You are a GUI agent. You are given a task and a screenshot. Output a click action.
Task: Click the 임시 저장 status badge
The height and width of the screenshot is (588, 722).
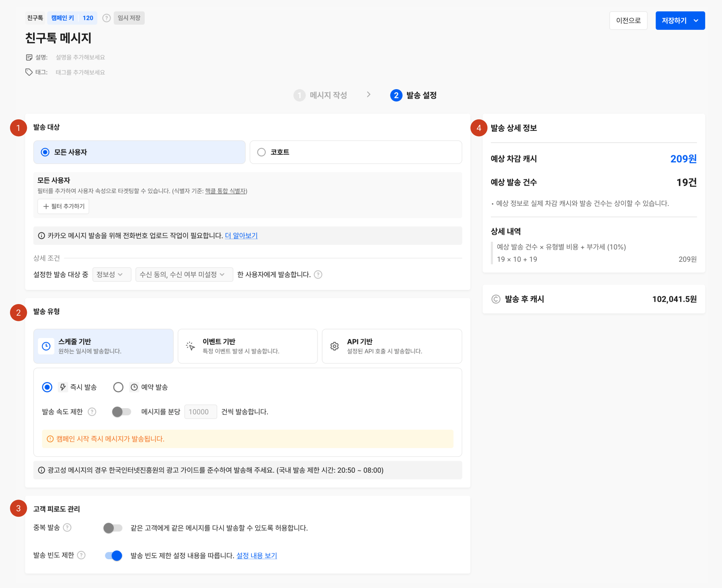click(129, 18)
